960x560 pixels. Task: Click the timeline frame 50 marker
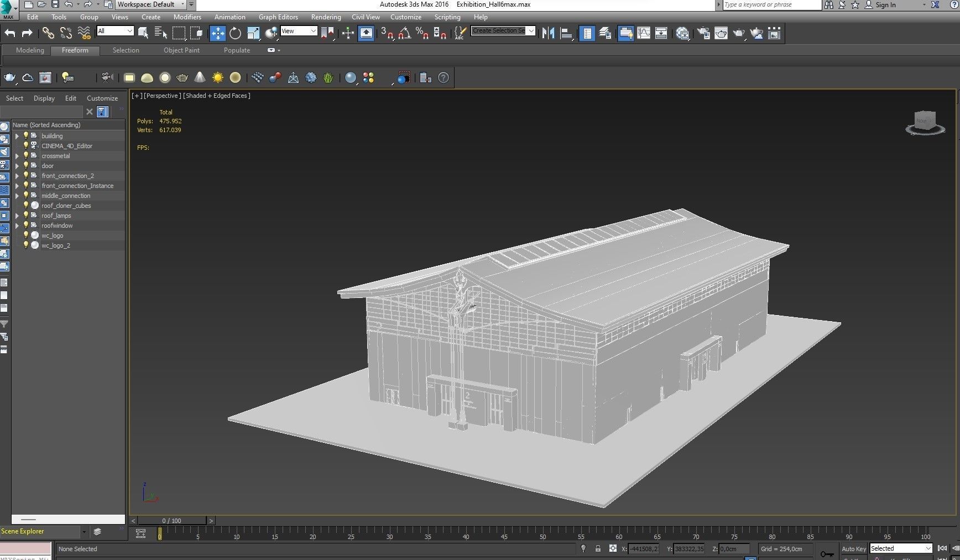coord(542,537)
